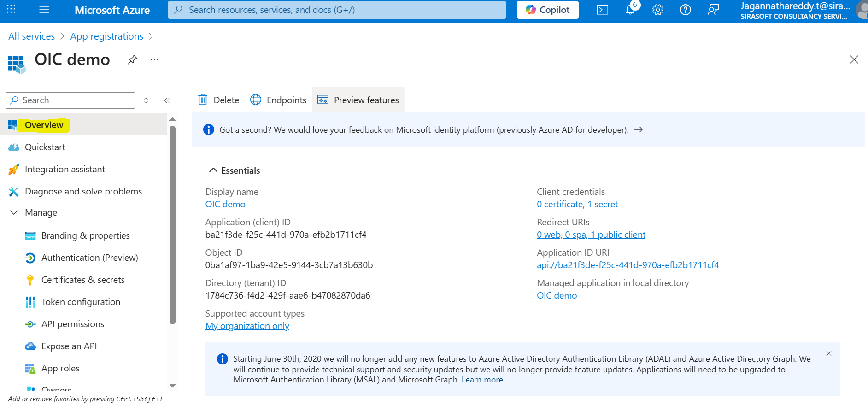The image size is (868, 405).
Task: Click the Overview grid icon
Action: coord(13,125)
